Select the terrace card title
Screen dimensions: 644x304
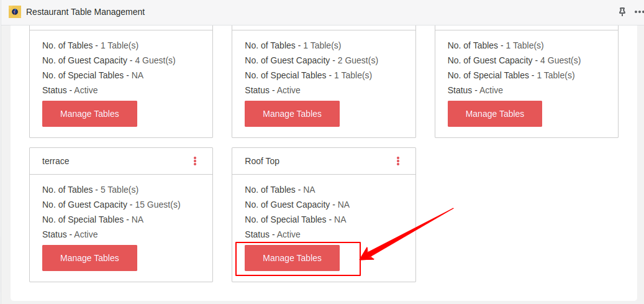coord(56,161)
